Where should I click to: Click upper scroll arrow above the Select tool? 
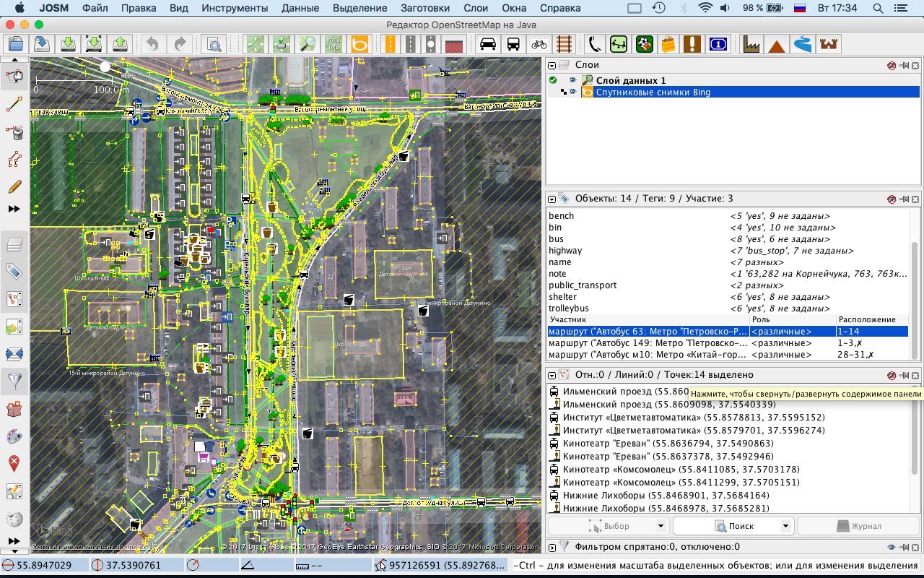click(x=14, y=60)
